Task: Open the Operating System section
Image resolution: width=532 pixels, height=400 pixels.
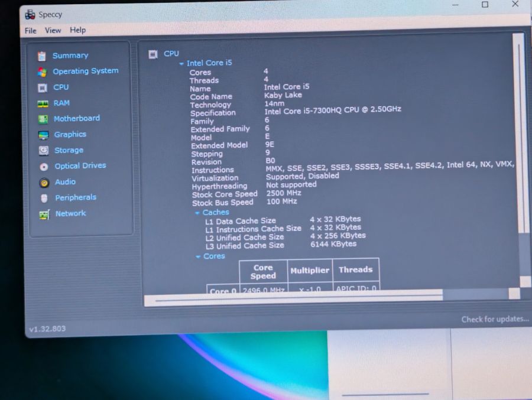Action: click(x=86, y=71)
